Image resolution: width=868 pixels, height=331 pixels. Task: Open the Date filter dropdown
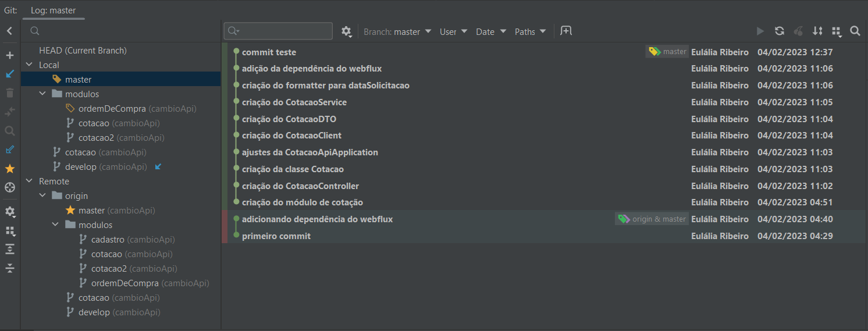click(x=491, y=31)
